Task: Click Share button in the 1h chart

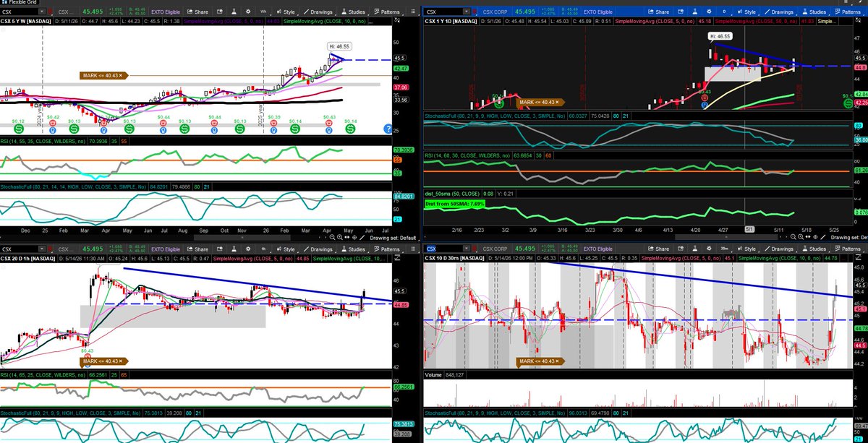Action: pos(197,249)
